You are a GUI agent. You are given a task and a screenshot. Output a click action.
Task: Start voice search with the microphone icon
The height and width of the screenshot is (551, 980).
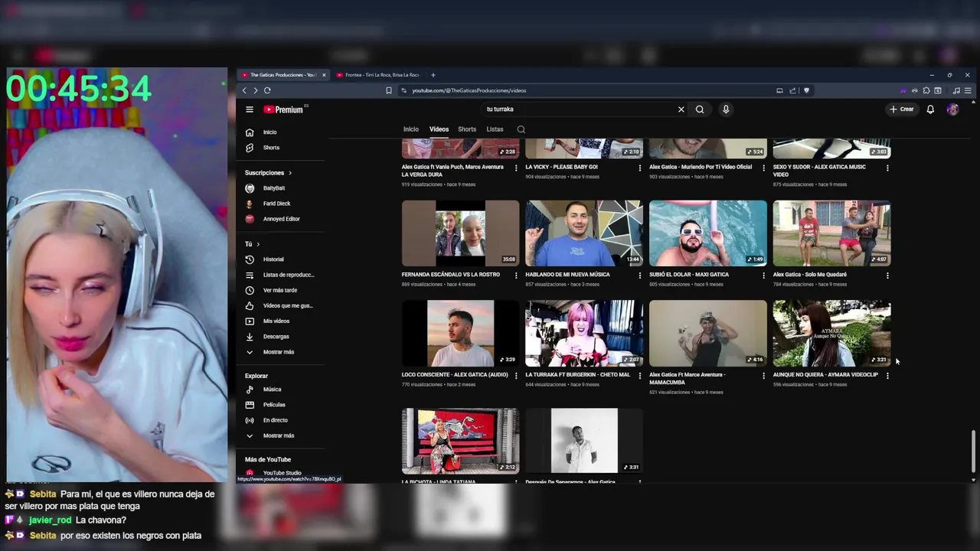pyautogui.click(x=726, y=109)
